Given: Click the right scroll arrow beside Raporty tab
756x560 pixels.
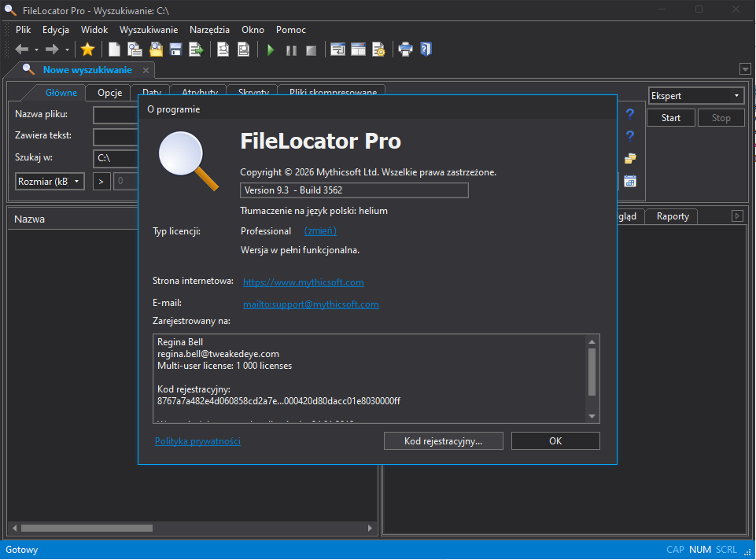Looking at the screenshot, I should pyautogui.click(x=737, y=216).
